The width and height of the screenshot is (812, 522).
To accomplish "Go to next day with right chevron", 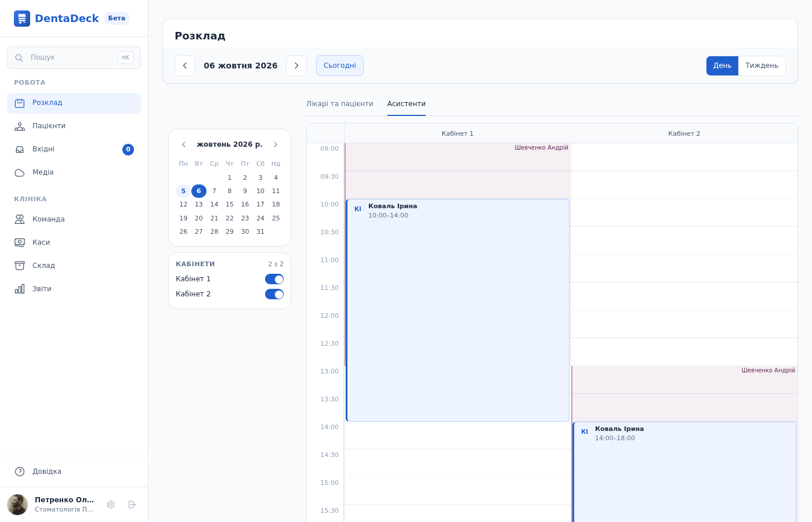I will [296, 66].
